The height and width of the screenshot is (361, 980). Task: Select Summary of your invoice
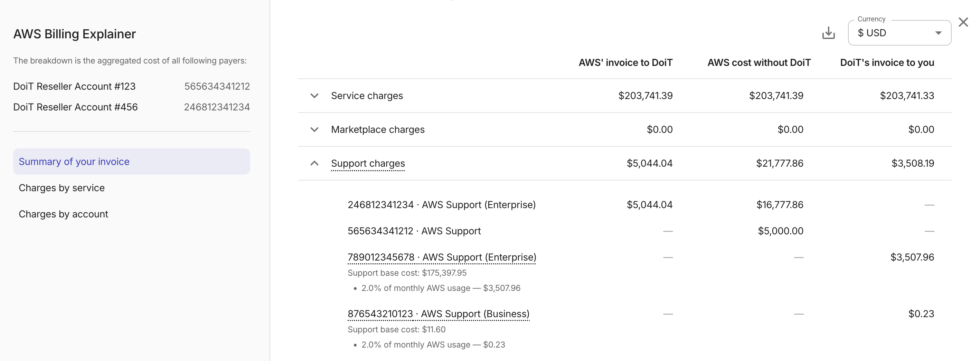pos(131,162)
